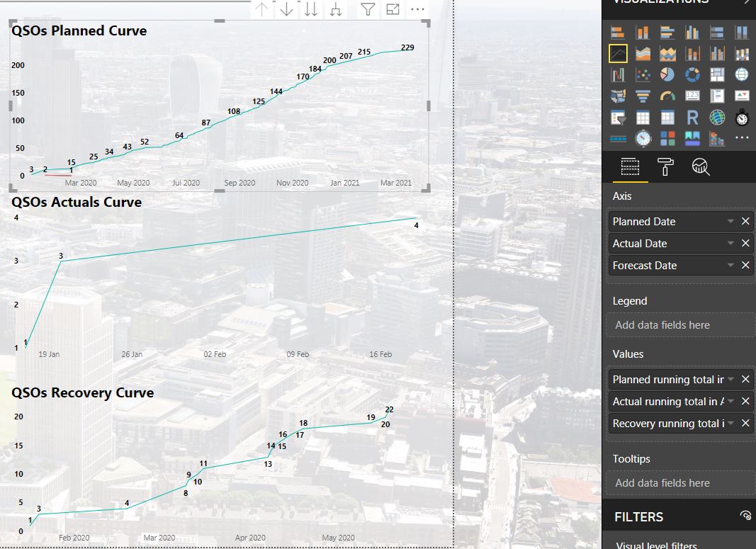Select the Stacked column chart visual
756x549 pixels.
coord(643,33)
